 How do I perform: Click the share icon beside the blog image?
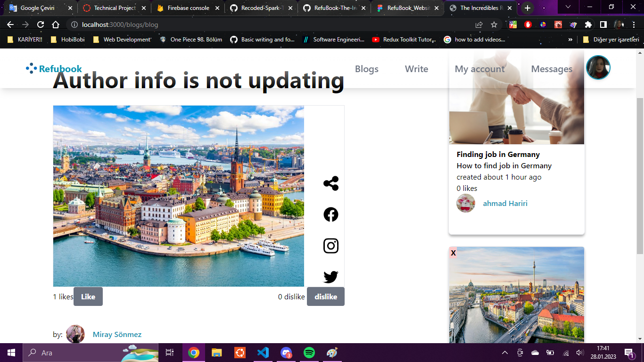point(330,183)
